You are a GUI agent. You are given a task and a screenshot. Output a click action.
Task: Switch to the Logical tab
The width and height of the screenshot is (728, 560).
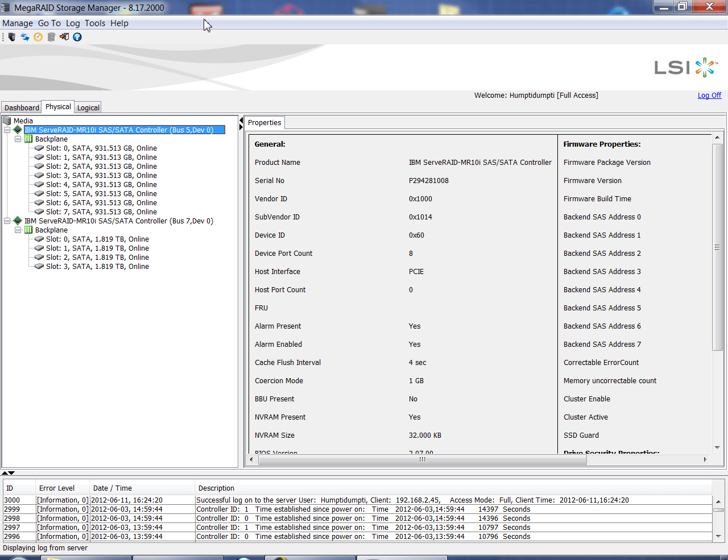coord(88,107)
